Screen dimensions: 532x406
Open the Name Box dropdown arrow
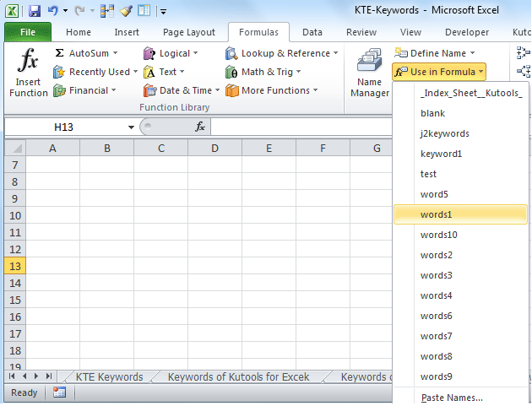pyautogui.click(x=131, y=127)
